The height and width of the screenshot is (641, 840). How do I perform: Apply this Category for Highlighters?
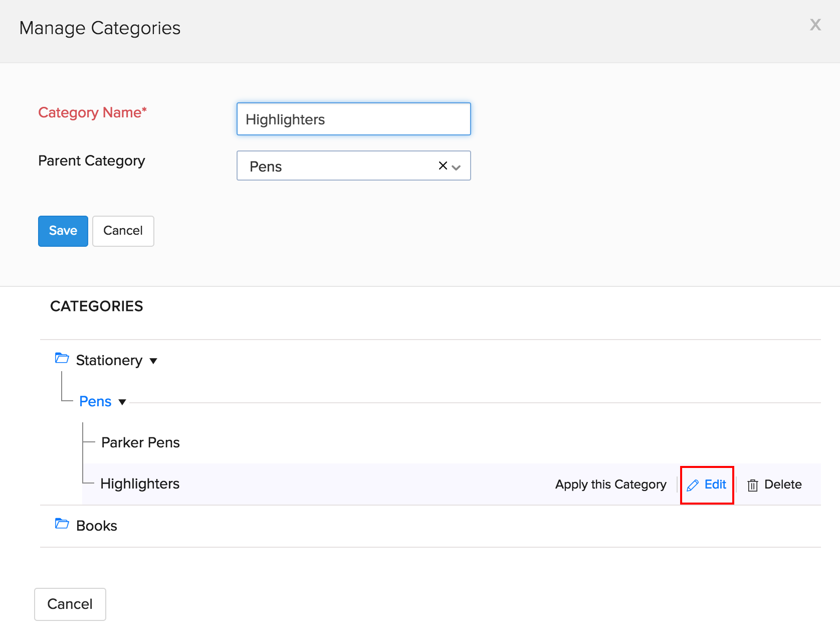(610, 485)
